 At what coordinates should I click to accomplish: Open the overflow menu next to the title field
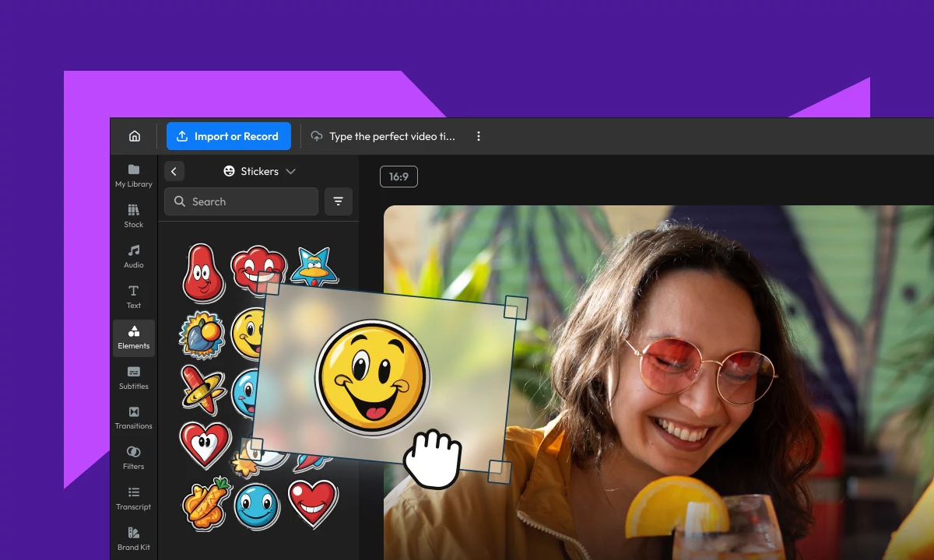(478, 136)
